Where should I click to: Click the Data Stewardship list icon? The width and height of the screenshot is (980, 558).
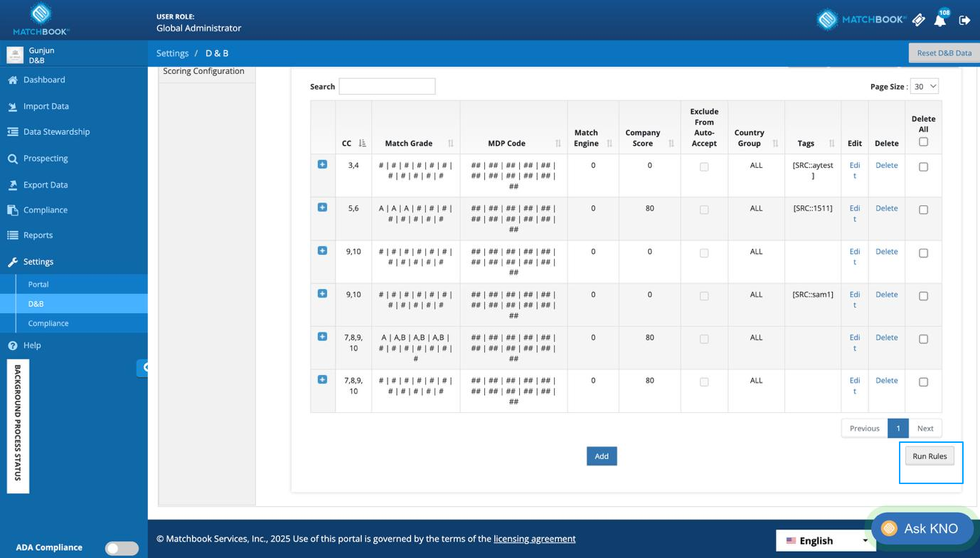tap(12, 132)
